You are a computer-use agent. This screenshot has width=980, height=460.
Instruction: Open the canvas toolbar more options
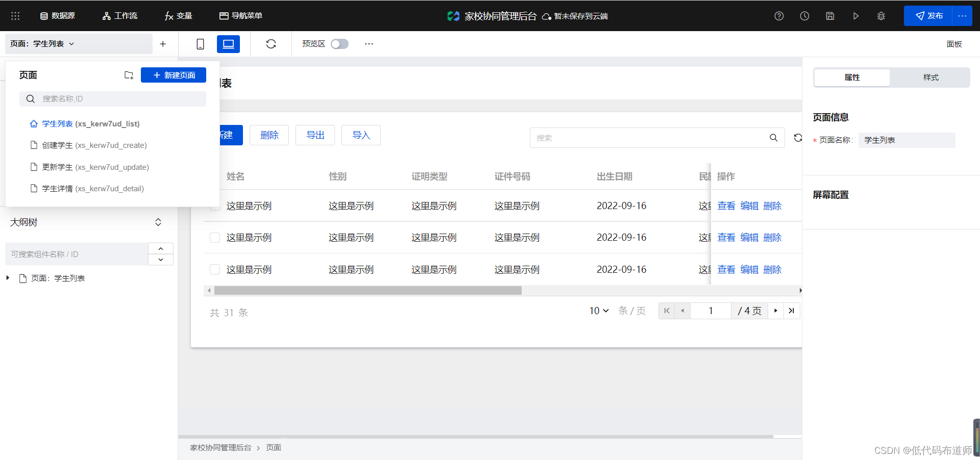click(x=369, y=44)
